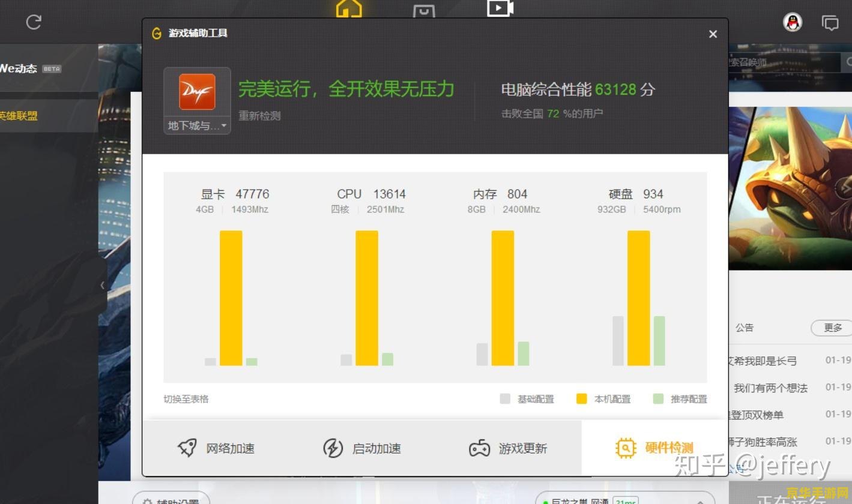Close the 游戏辅助工具 dialog
The width and height of the screenshot is (852, 504).
pyautogui.click(x=713, y=34)
